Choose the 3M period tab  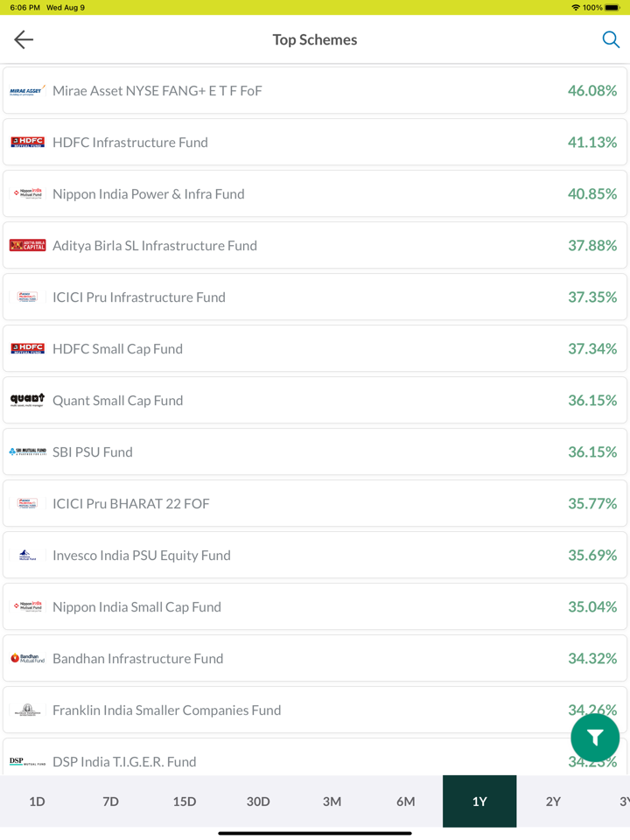point(332,801)
